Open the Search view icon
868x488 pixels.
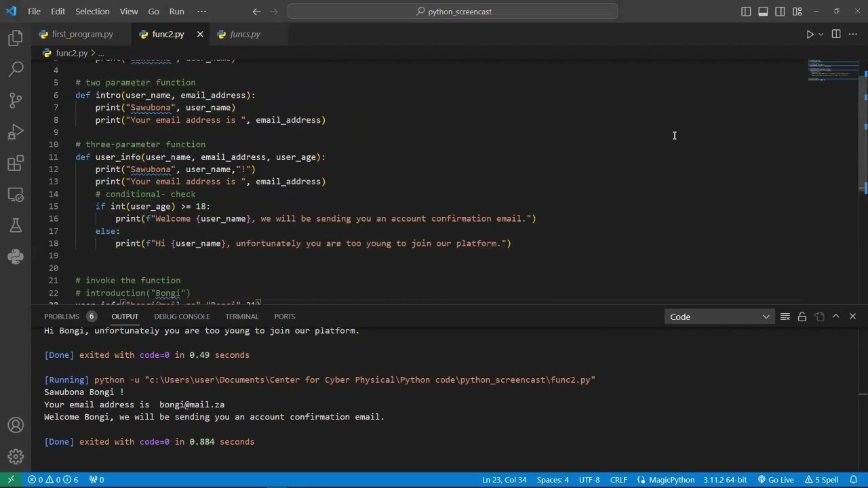pyautogui.click(x=15, y=69)
